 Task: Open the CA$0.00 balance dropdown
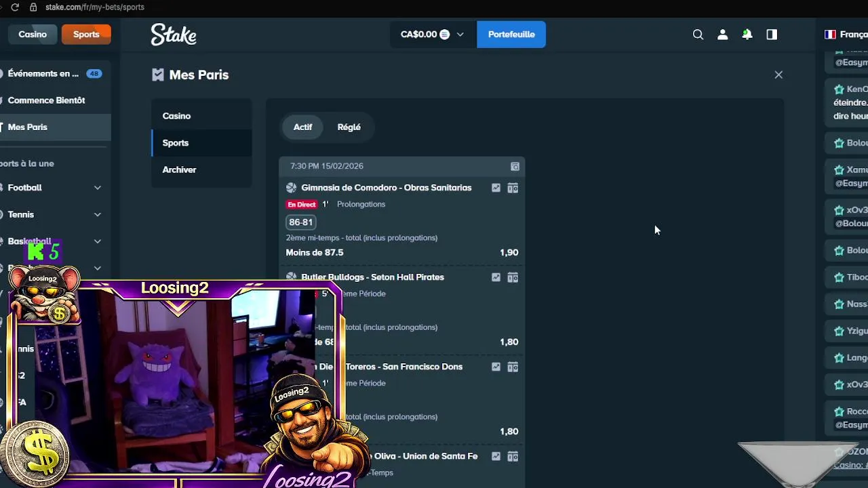pyautogui.click(x=434, y=35)
